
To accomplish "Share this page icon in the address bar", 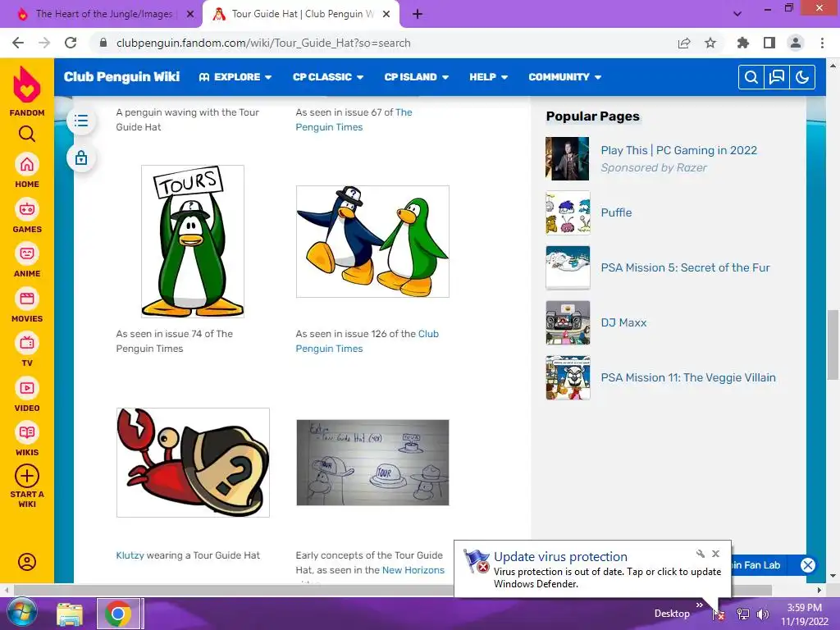I will click(684, 43).
